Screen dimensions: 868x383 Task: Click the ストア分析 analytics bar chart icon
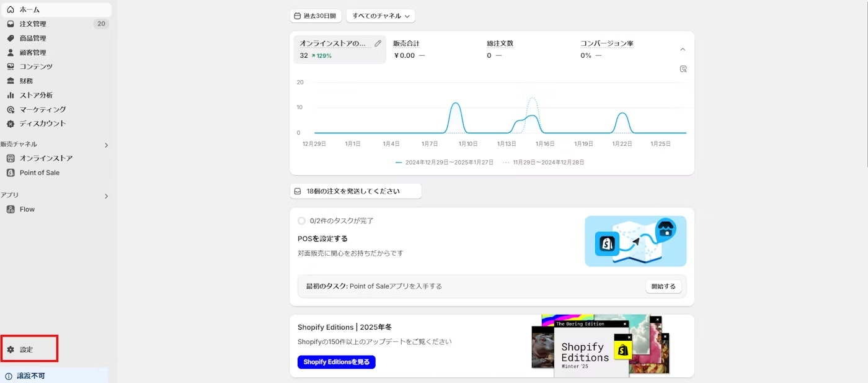11,95
